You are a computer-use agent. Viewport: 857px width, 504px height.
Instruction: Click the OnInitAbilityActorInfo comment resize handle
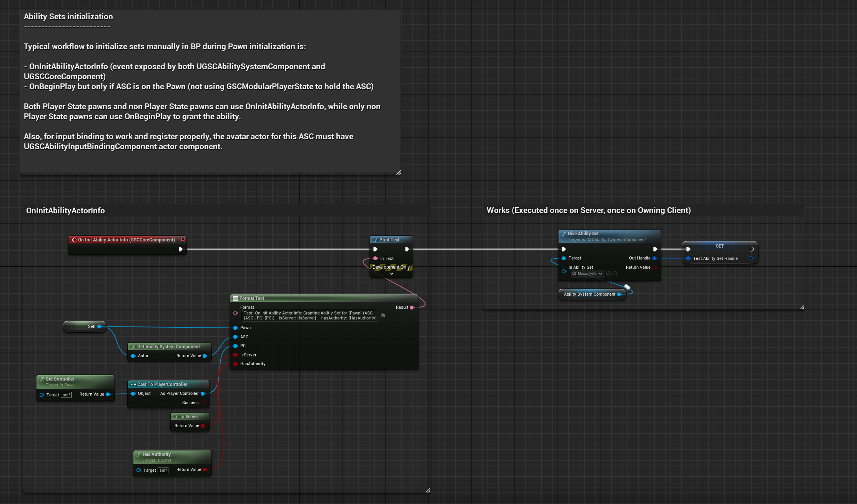[428, 491]
